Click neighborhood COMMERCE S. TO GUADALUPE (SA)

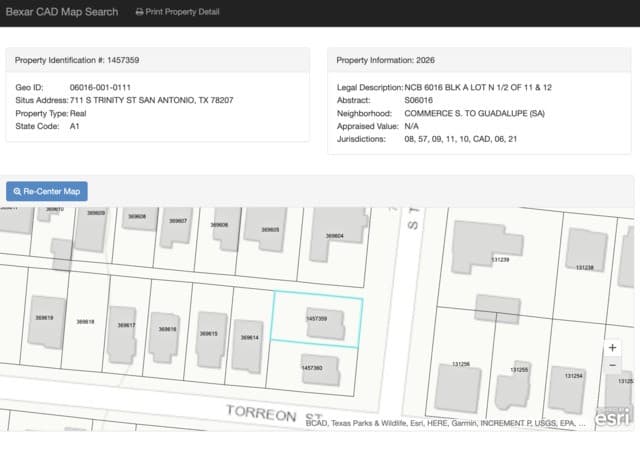474,113
